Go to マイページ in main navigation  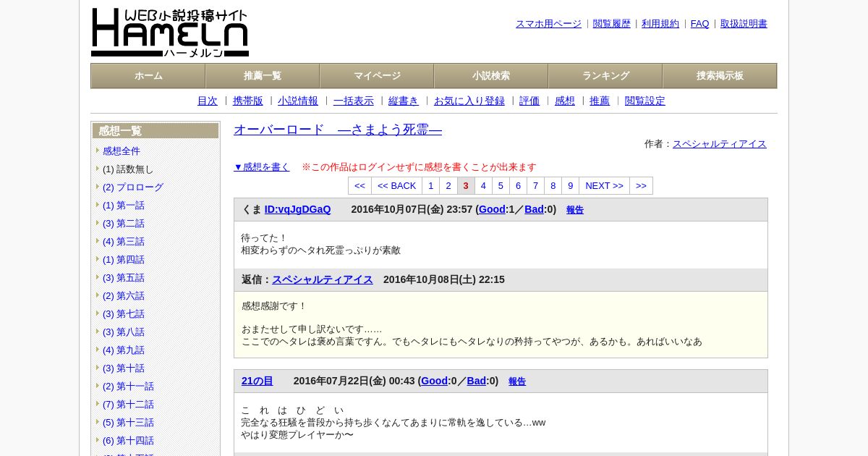tap(377, 76)
